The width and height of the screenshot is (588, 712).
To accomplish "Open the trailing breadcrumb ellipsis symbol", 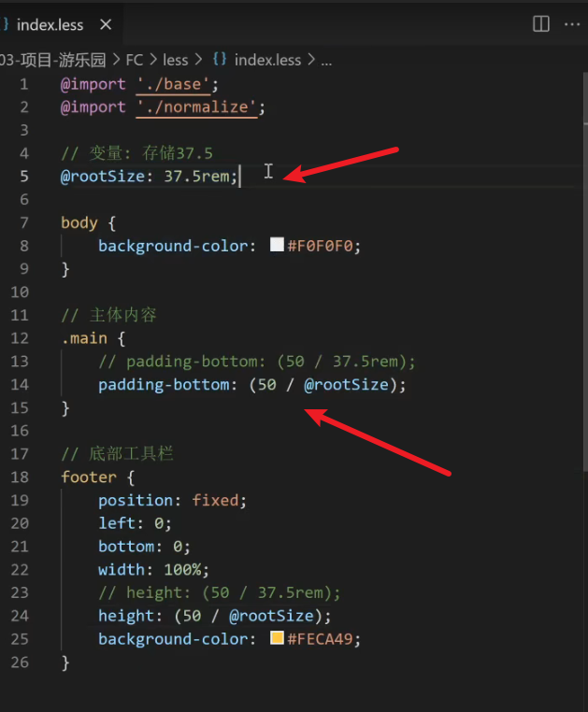I will click(x=326, y=59).
